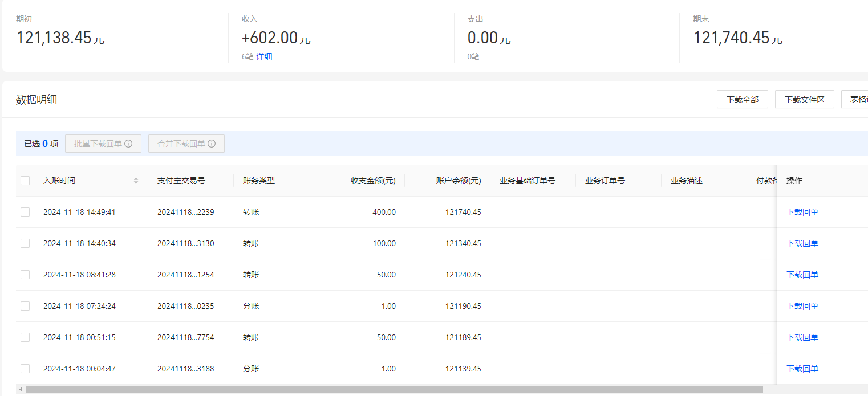Download receipt for the 07:24:24 transaction
Viewport: 868px width, 396px height.
(802, 306)
